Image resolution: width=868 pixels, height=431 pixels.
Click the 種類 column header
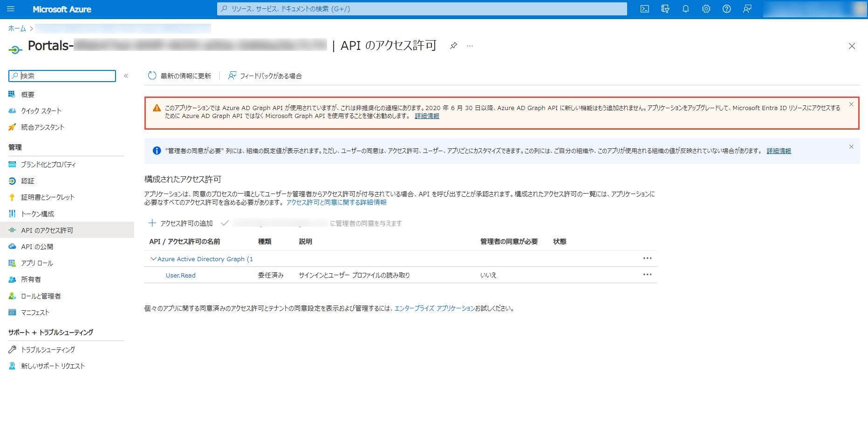[265, 241]
